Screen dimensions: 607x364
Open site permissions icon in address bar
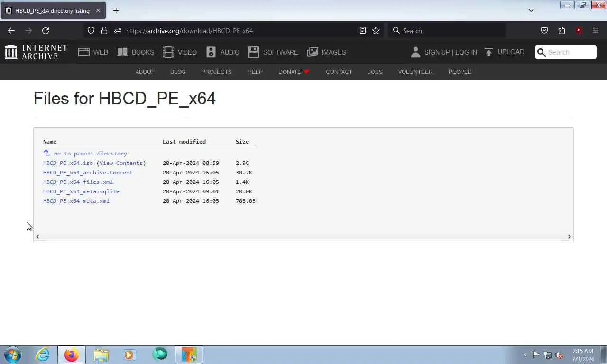pyautogui.click(x=117, y=30)
